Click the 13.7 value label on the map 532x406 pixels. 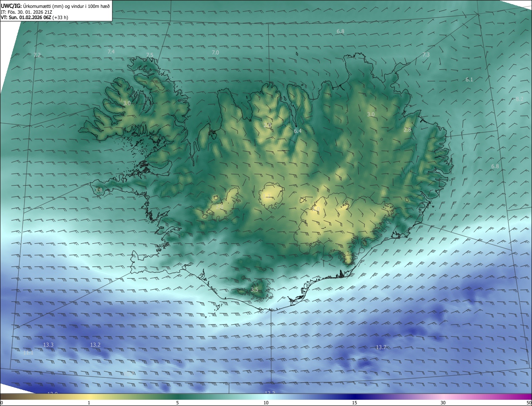click(381, 347)
